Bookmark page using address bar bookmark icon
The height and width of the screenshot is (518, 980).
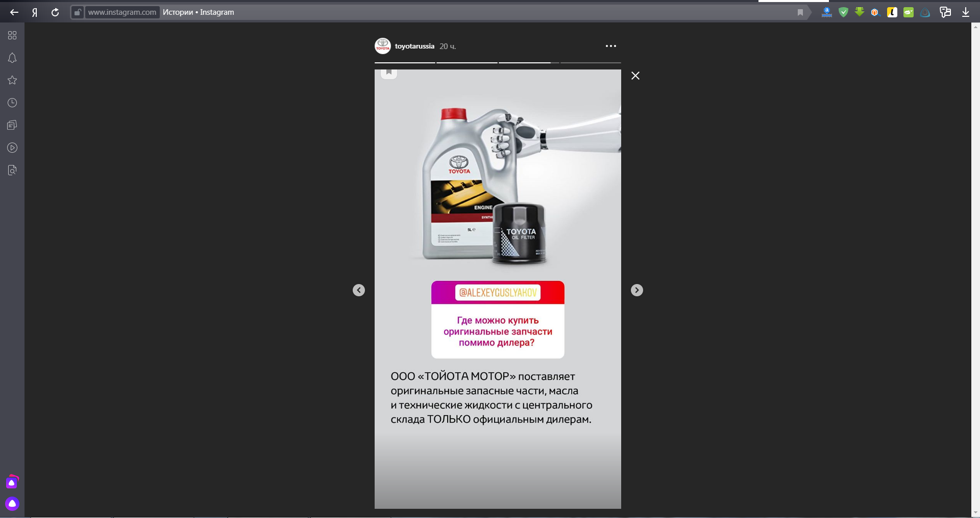click(800, 12)
